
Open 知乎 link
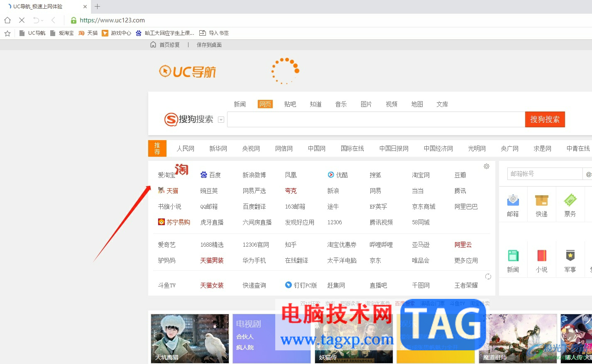[x=291, y=245]
